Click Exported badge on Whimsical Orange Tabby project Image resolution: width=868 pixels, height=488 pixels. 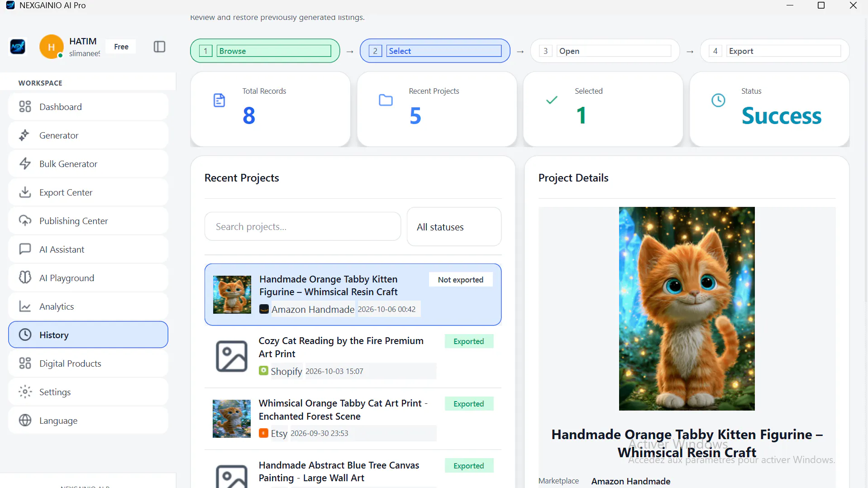(x=469, y=404)
